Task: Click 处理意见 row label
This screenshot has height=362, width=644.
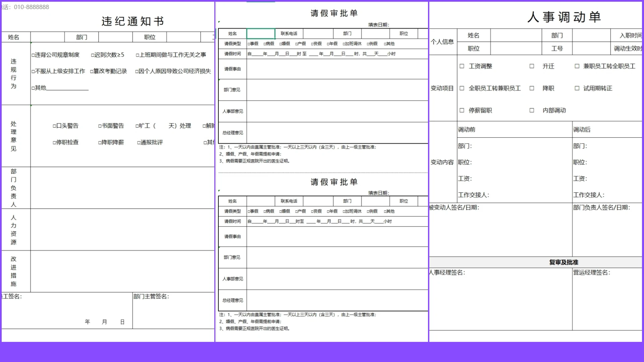Action: pyautogui.click(x=13, y=136)
